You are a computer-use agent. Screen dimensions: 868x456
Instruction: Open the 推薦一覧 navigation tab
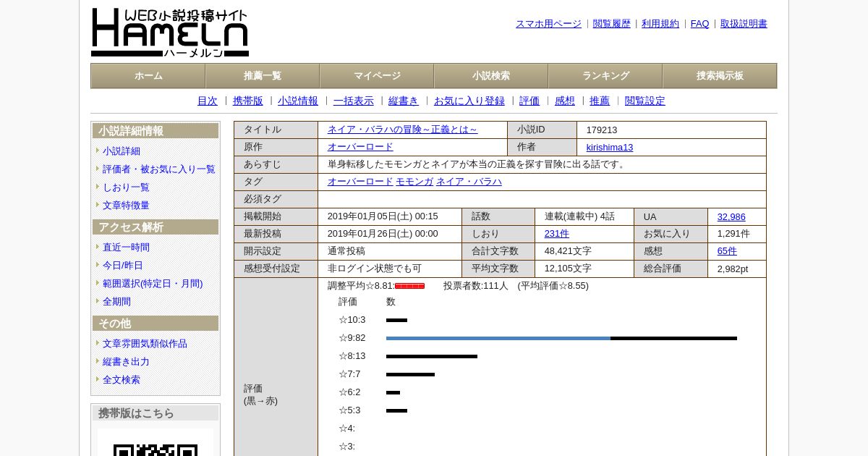click(x=263, y=76)
